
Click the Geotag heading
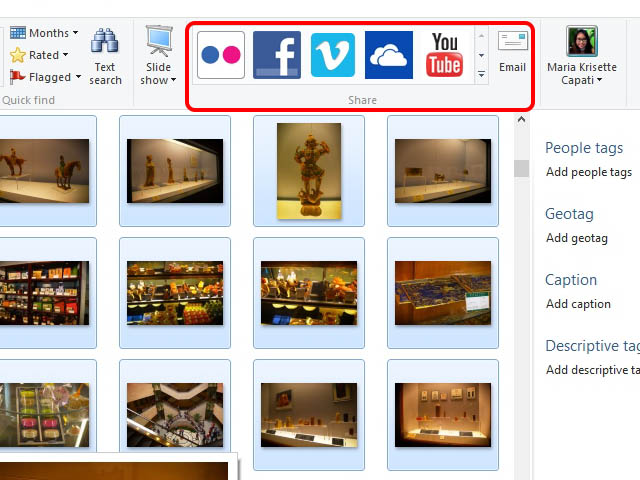click(569, 214)
